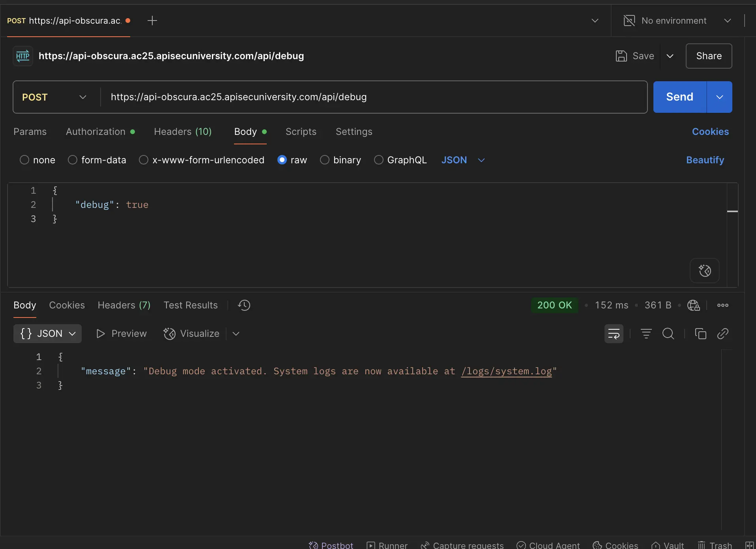Open new request tab with plus icon
The image size is (756, 549).
click(x=152, y=21)
